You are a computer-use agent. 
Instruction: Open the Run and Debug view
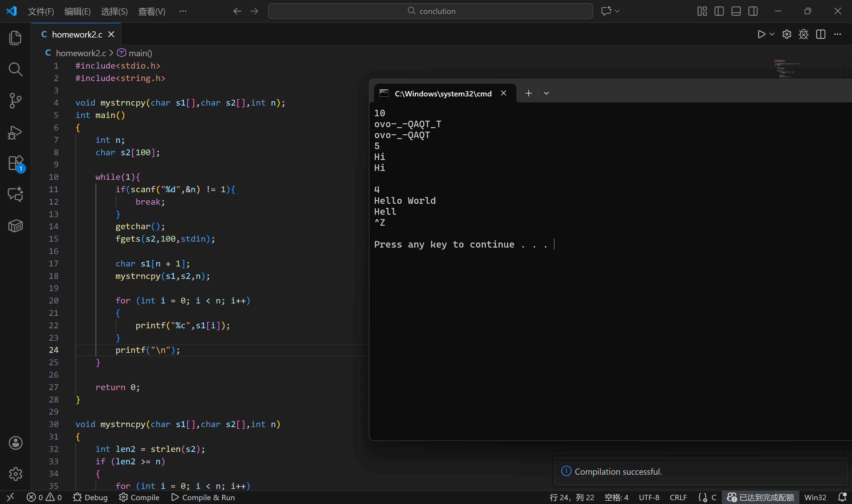(15, 133)
